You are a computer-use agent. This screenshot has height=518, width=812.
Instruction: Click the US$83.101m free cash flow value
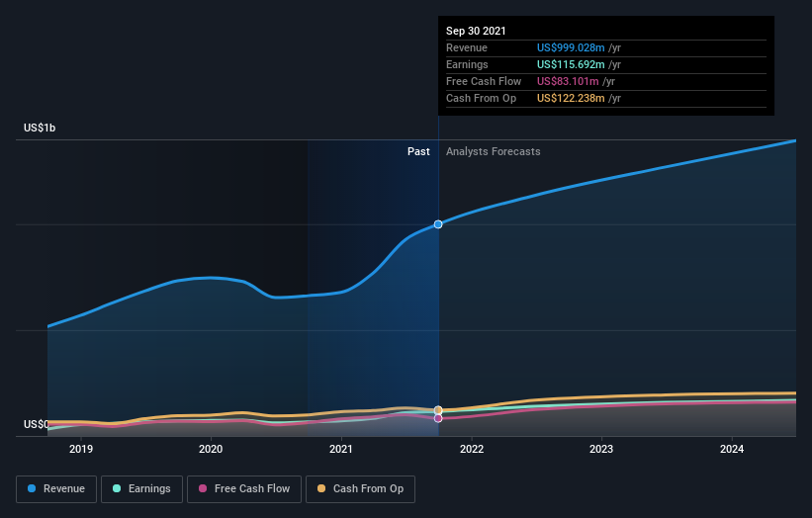568,81
